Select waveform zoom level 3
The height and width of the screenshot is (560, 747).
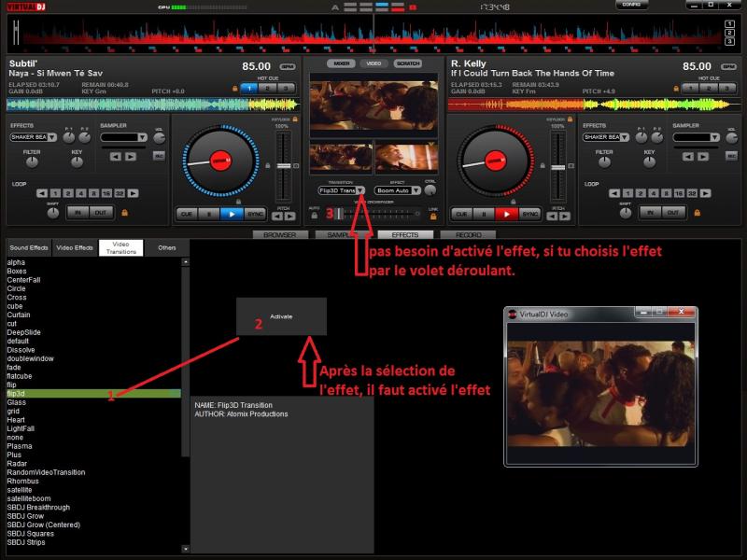click(729, 41)
